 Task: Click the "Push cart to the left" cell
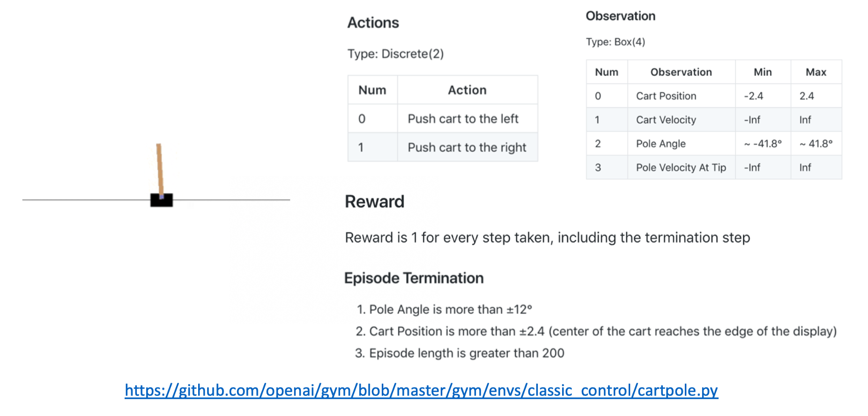point(463,119)
